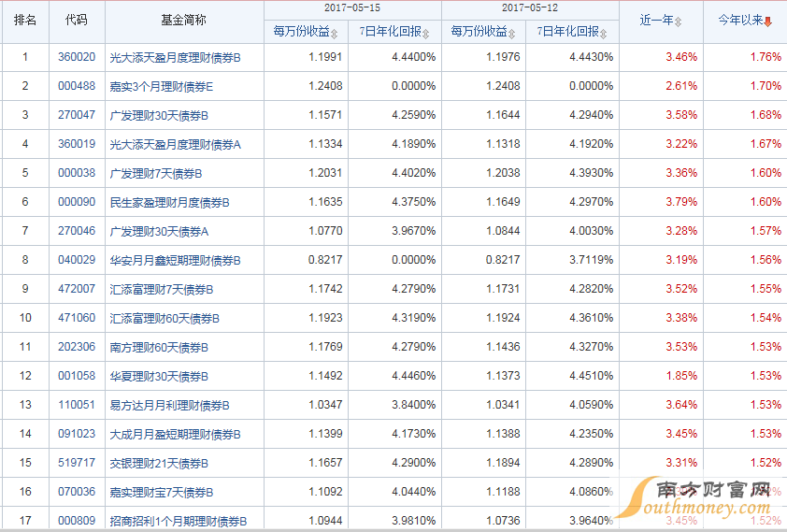787x532 pixels.
Task: Click fund code 519717
Action: point(77,463)
